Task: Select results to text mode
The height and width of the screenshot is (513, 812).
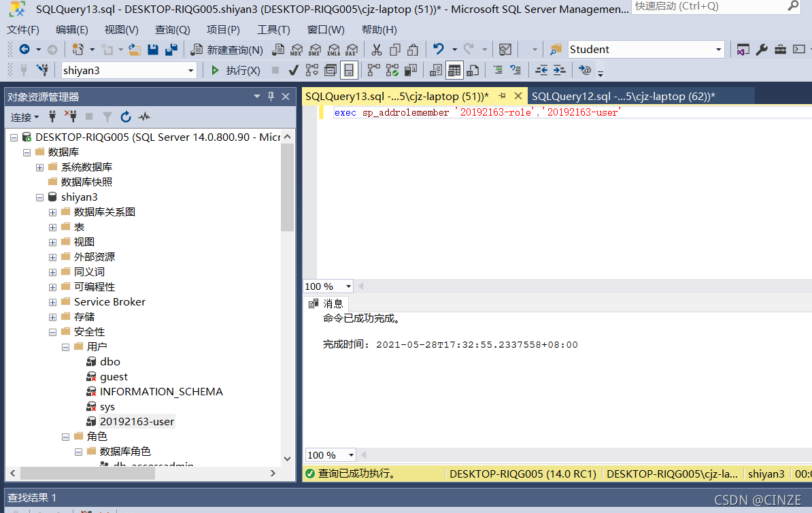Action: click(x=435, y=70)
